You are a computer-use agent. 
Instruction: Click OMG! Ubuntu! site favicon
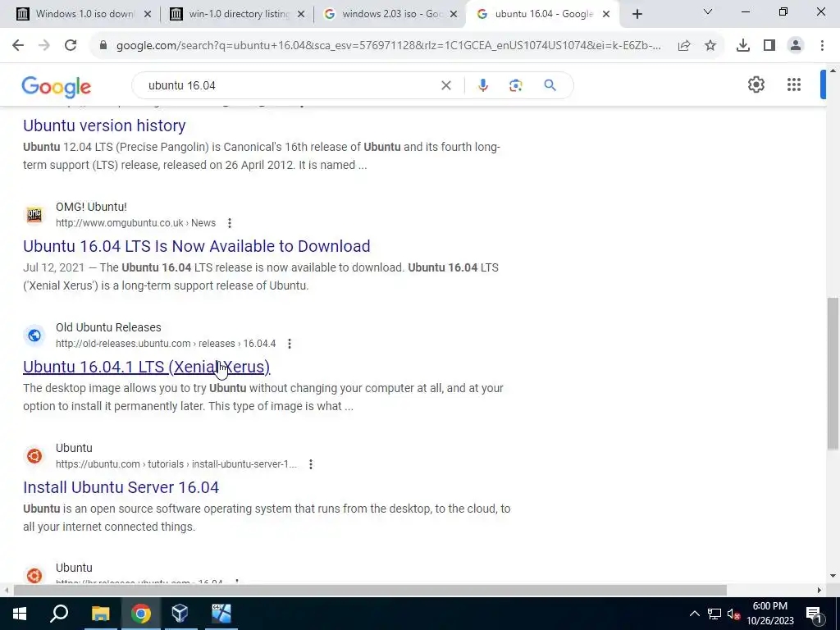pos(34,215)
